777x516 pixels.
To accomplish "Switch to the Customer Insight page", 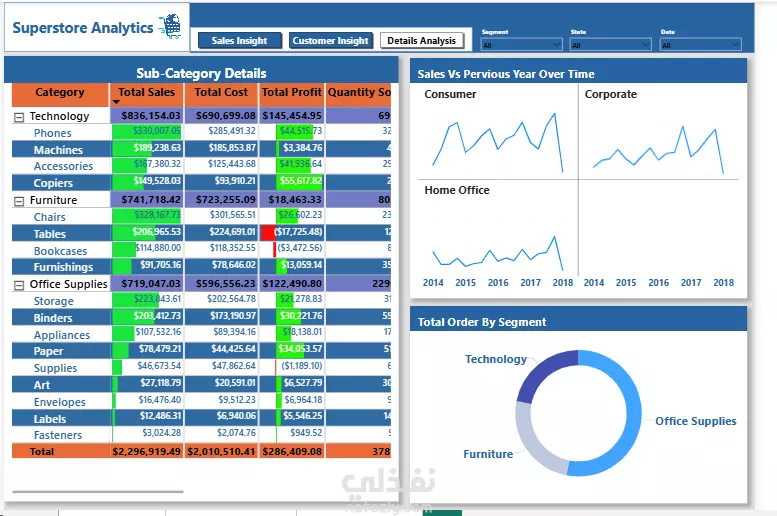I will pyautogui.click(x=330, y=41).
